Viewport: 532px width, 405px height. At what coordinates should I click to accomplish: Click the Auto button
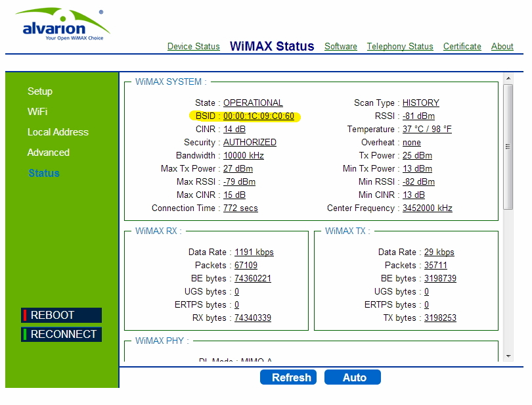(353, 377)
